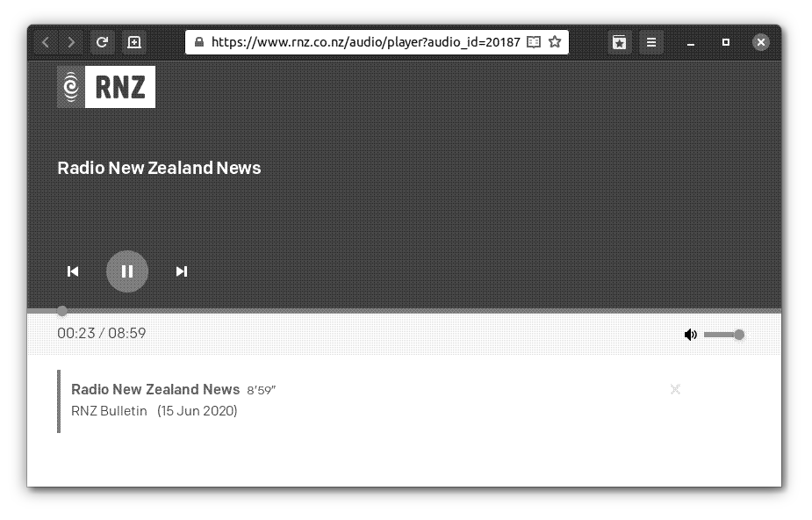The height and width of the screenshot is (520, 812).
Task: Click the Radio New Zealand News heading
Action: 159,168
